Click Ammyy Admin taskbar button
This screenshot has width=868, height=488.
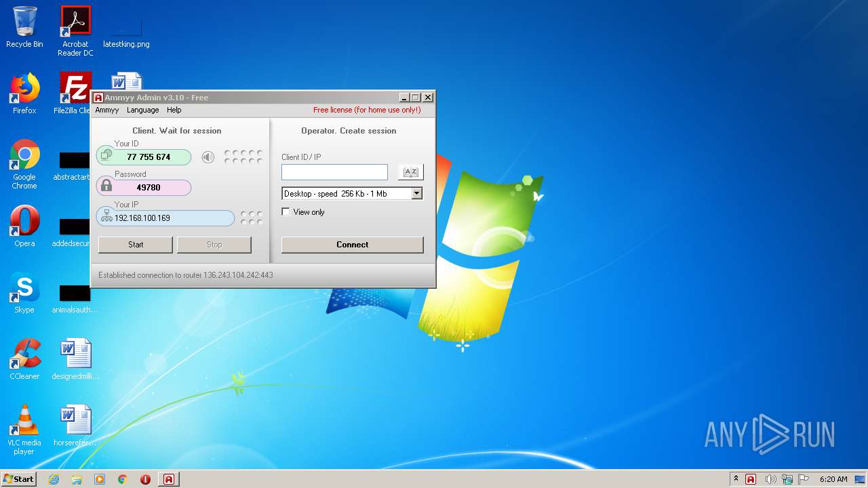click(x=169, y=479)
